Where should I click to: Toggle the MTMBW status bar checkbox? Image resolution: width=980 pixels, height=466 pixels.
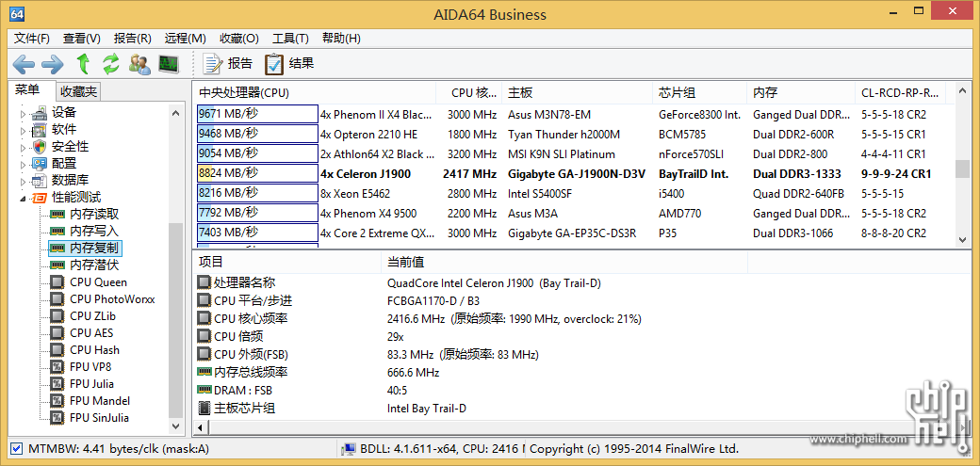(17, 448)
